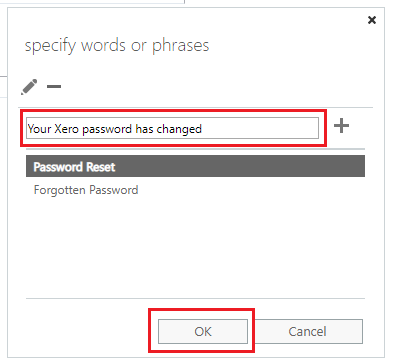This screenshot has width=393, height=364.
Task: Add 'Your Xero password has changed' via plus
Action: click(342, 126)
